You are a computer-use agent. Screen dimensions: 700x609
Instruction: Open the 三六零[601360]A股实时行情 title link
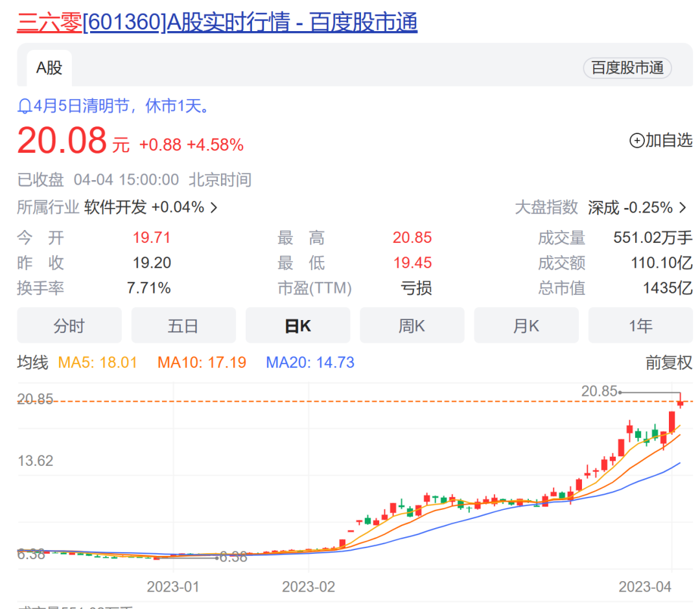point(217,22)
